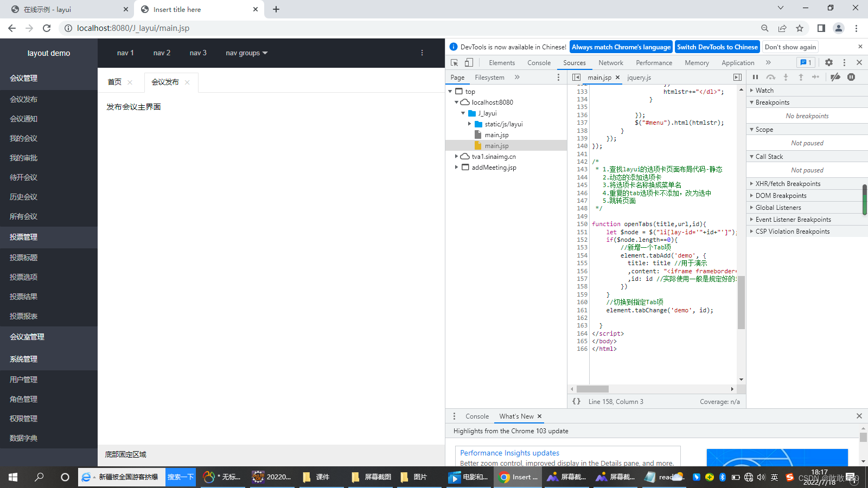This screenshot has height=488, width=868.
Task: Expand the static/js/layui folder
Action: [470, 124]
